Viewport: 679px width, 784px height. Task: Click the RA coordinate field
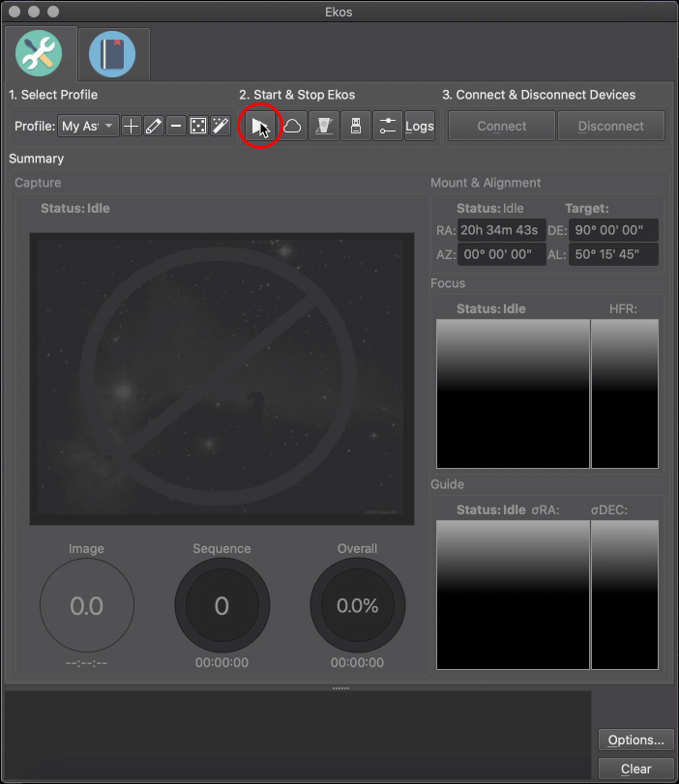click(x=499, y=230)
